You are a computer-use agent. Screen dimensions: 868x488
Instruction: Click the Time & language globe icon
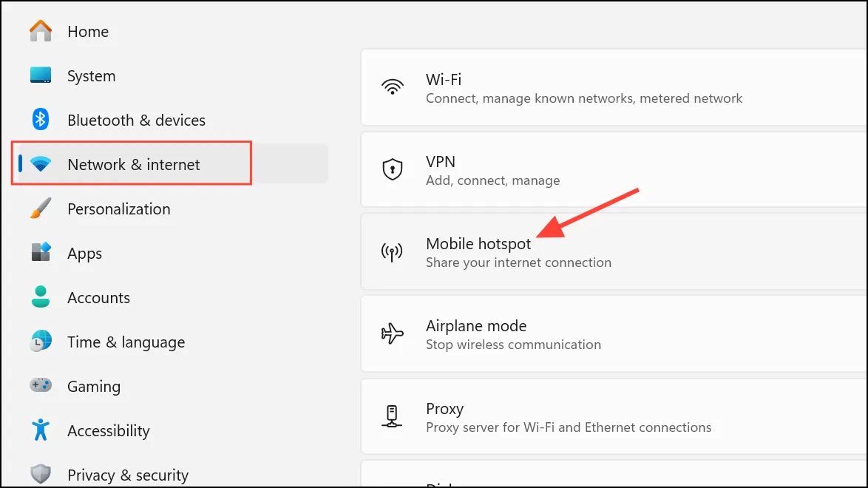point(41,341)
